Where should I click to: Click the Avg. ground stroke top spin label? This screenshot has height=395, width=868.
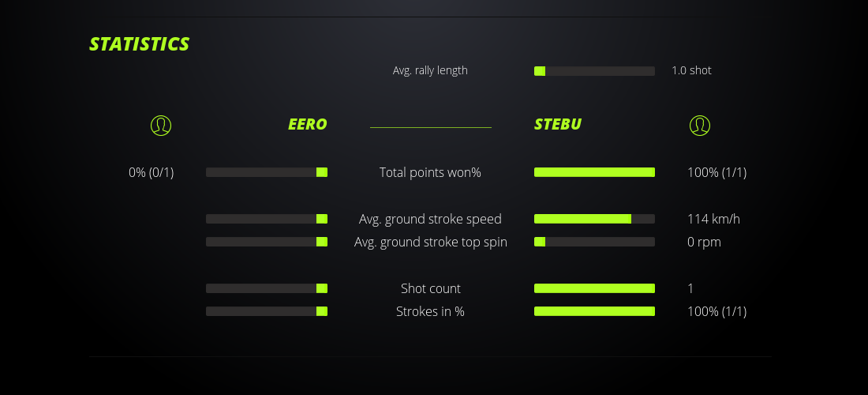tap(431, 242)
